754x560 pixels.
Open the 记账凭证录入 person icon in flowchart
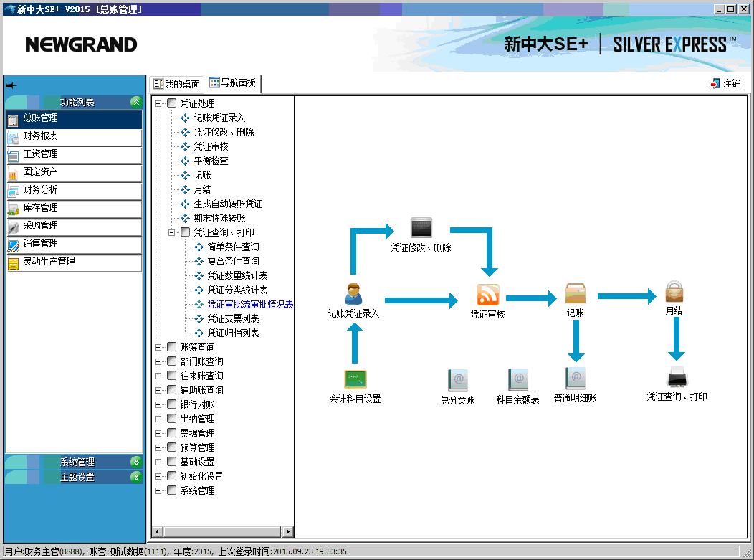(x=353, y=293)
